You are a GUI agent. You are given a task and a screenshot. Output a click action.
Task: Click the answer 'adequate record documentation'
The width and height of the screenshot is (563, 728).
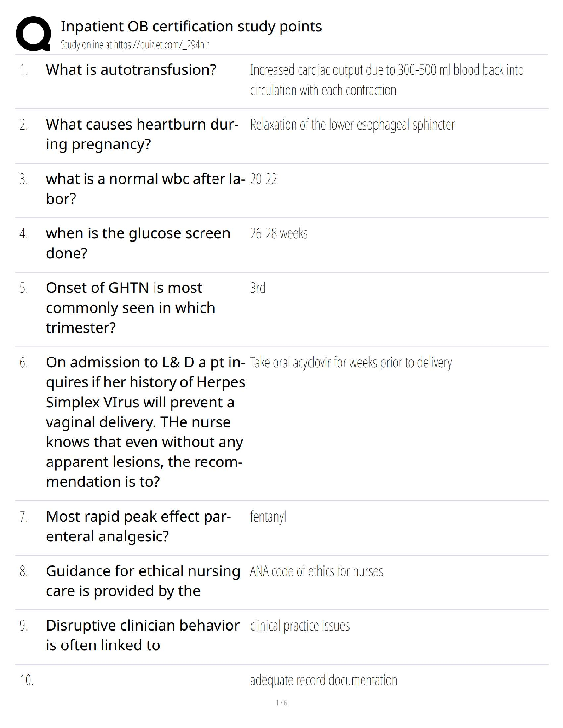(x=323, y=680)
